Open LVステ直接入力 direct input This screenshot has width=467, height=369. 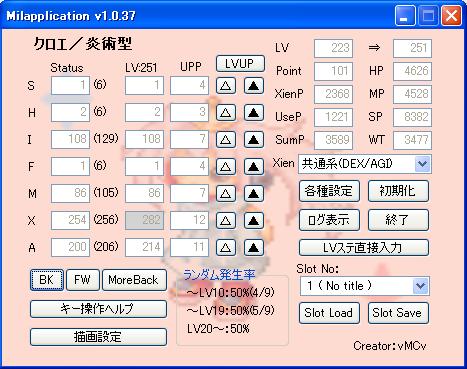tap(364, 247)
